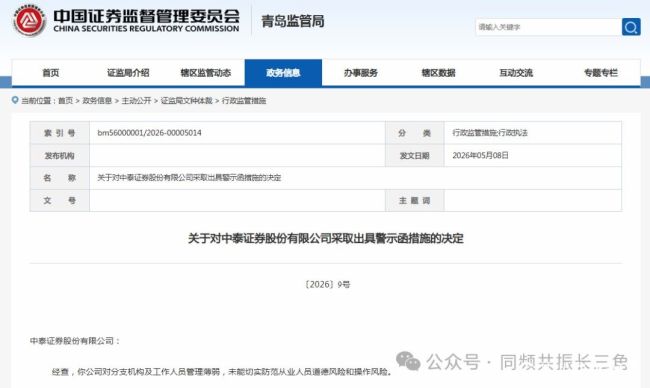Click the location pin icon before 当前位置
650x388 pixels.
click(x=15, y=100)
